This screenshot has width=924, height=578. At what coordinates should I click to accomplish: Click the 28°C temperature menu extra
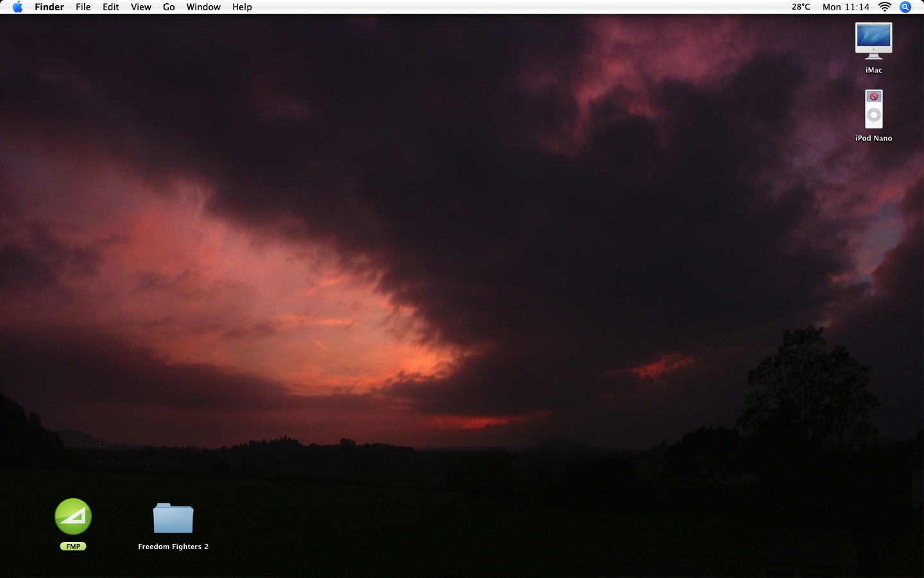801,7
